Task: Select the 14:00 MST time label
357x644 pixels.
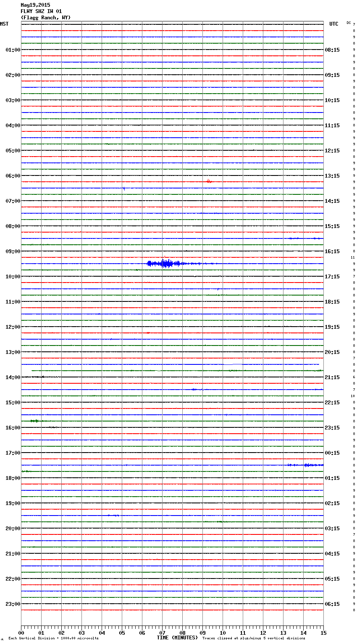Action: pos(13,377)
